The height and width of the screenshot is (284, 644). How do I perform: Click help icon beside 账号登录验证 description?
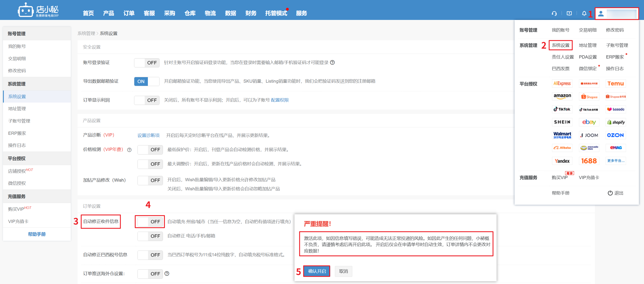pyautogui.click(x=332, y=63)
